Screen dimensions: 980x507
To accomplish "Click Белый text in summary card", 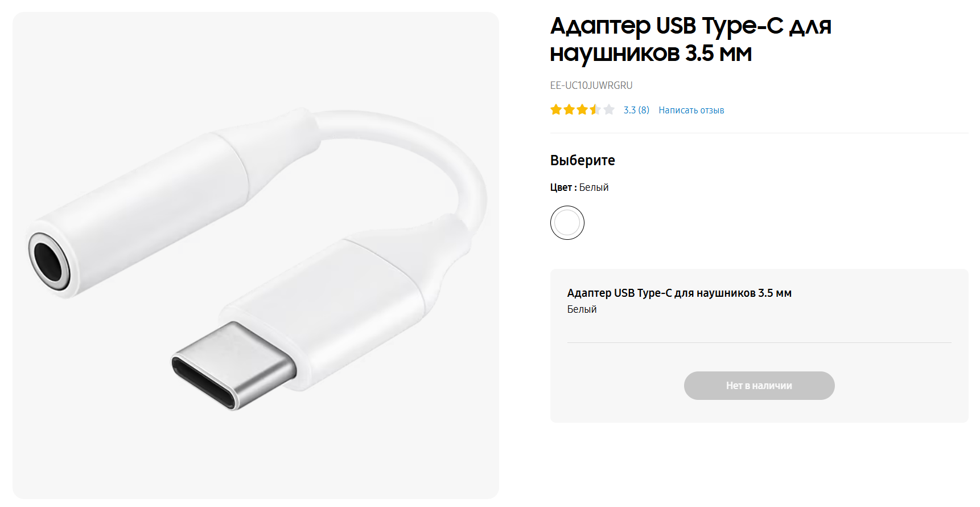I will 582,309.
